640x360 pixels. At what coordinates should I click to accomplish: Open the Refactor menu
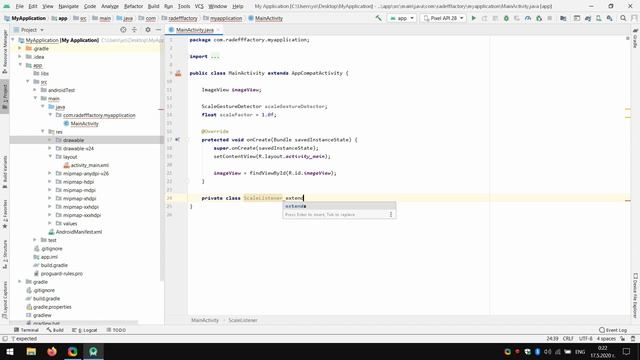(133, 7)
